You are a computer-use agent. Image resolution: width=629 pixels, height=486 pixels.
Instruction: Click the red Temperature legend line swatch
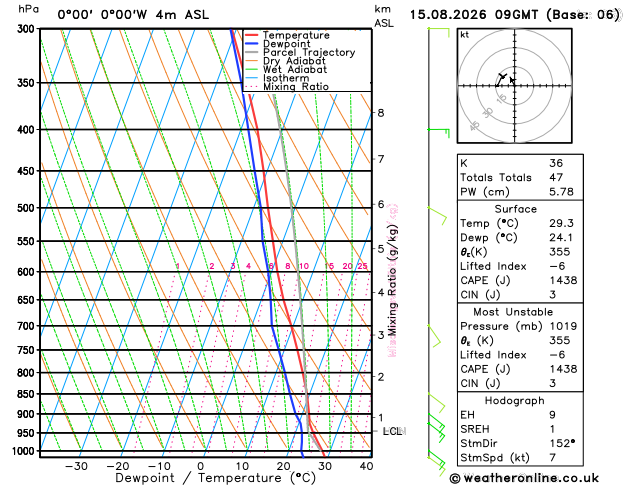[x=252, y=35]
